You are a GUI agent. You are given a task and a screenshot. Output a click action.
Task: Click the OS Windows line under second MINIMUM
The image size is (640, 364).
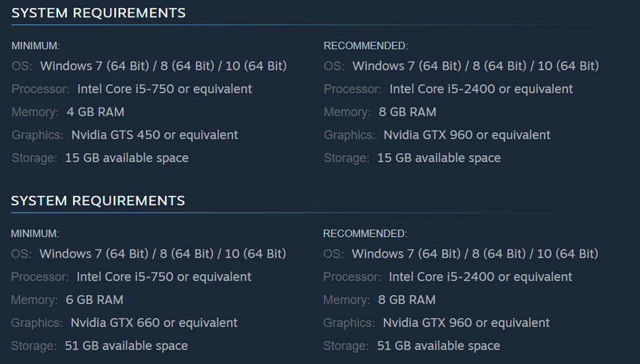pyautogui.click(x=163, y=254)
